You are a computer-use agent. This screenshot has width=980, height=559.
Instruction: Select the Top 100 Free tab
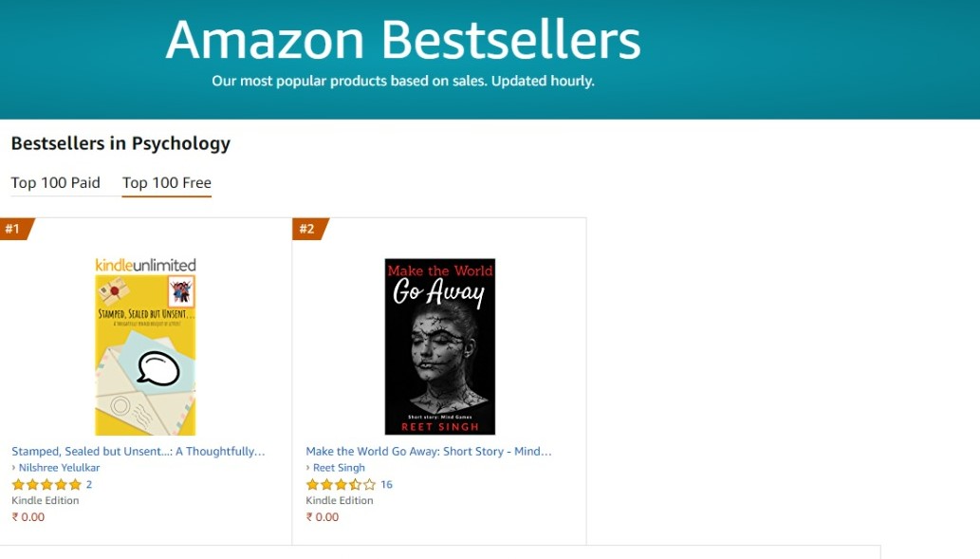(167, 183)
